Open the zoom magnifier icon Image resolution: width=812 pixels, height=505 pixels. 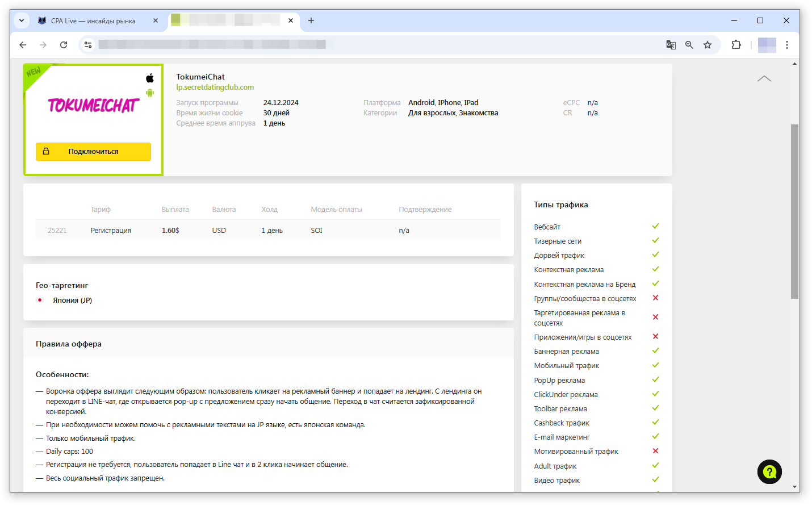pyautogui.click(x=689, y=45)
